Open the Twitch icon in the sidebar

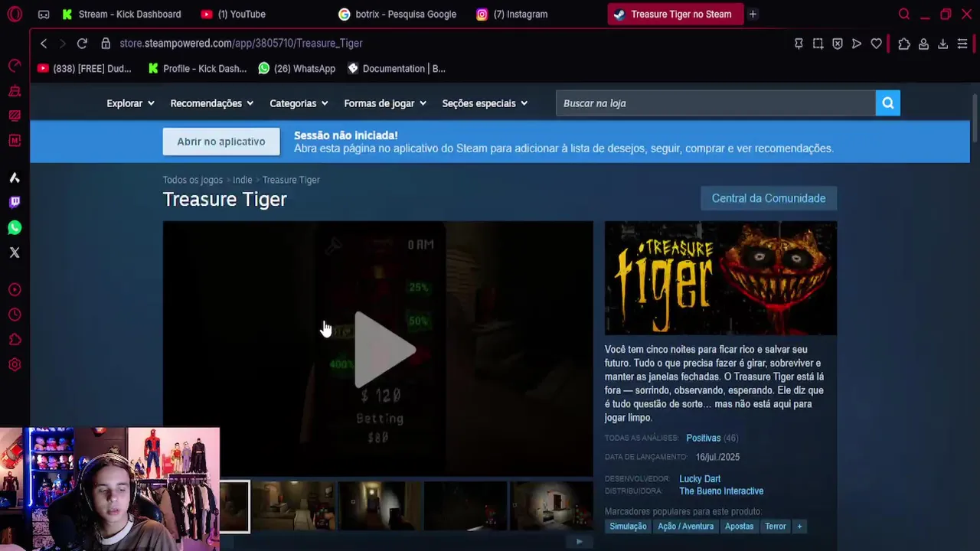(x=15, y=202)
